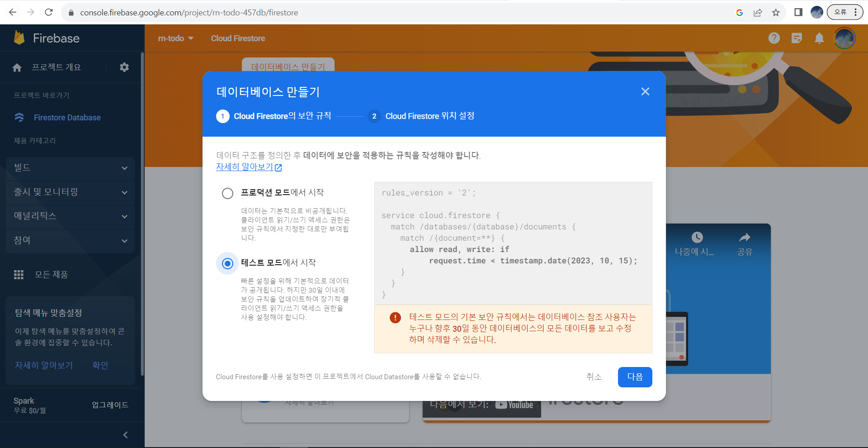Image resolution: width=868 pixels, height=448 pixels.
Task: Click the video share arrow icon
Action: click(745, 237)
